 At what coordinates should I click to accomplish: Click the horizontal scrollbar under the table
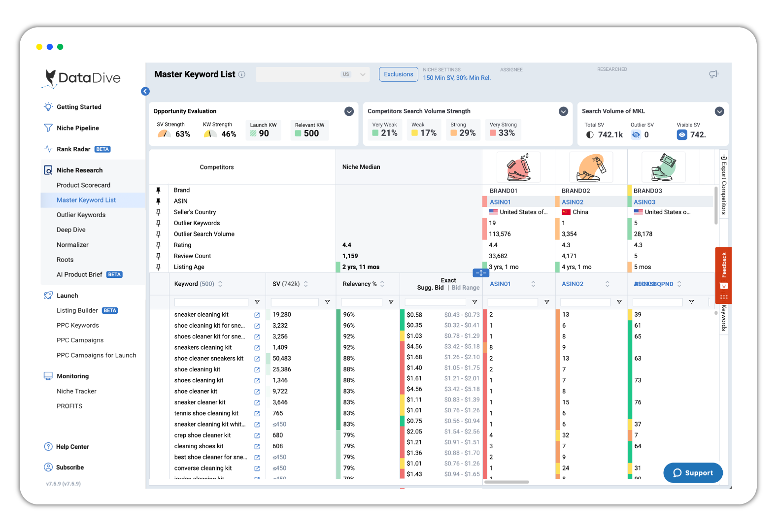click(x=507, y=482)
